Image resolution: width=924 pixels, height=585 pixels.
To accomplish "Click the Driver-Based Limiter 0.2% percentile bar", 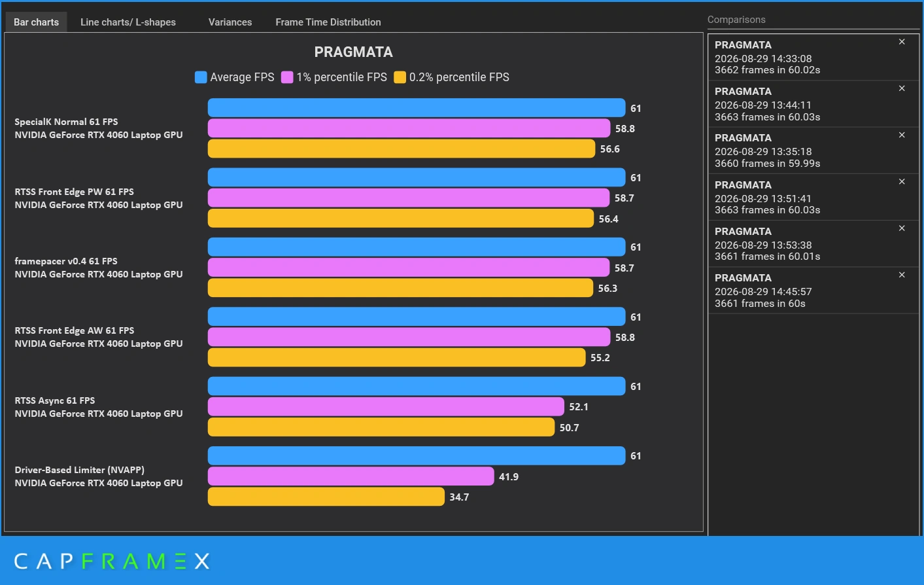I will (x=326, y=497).
